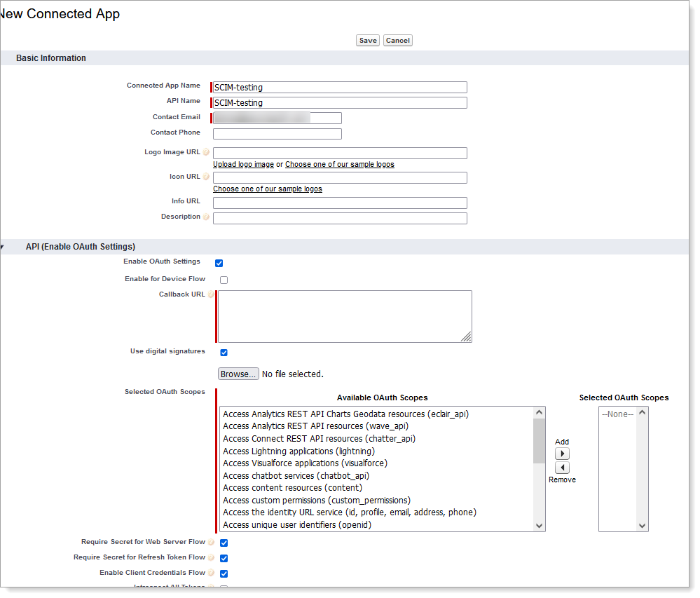Open help tooltip beside Description field
The height and width of the screenshot is (598, 700).
tap(207, 217)
